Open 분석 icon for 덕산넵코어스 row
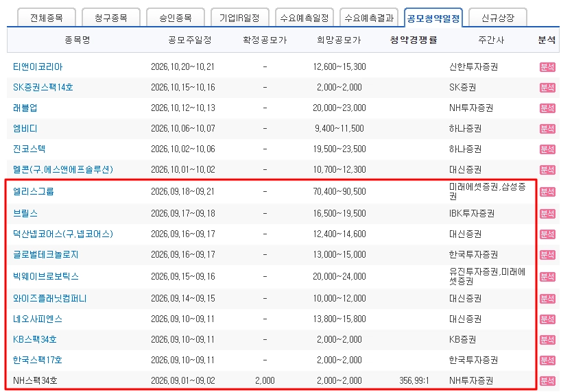This screenshot has width=561, height=392. tap(547, 234)
